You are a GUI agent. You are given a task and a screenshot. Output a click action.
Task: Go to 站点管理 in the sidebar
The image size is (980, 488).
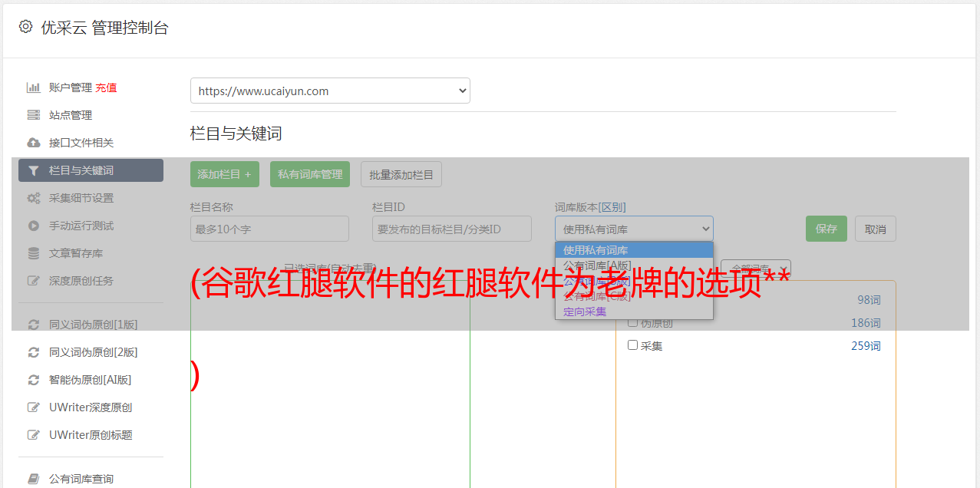point(71,115)
